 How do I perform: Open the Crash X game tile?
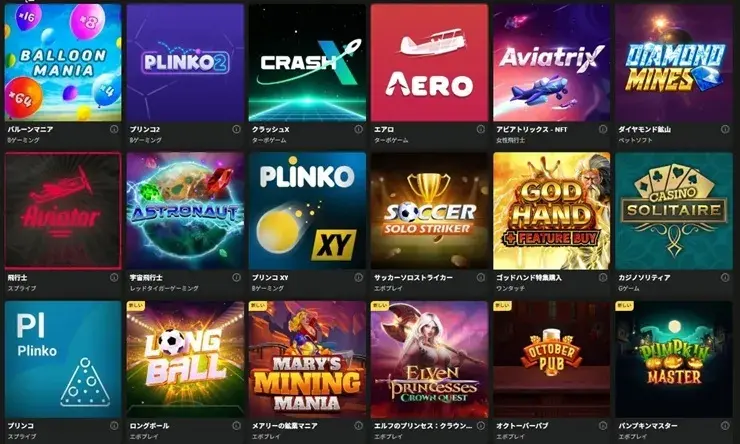click(307, 62)
